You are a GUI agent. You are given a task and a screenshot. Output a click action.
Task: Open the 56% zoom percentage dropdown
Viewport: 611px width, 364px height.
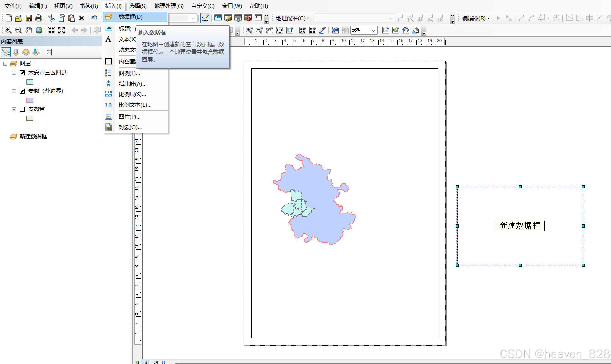point(373,31)
